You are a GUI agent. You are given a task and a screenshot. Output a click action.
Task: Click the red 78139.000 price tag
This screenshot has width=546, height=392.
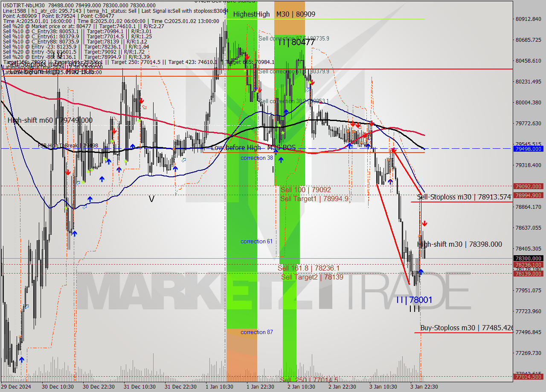pyautogui.click(x=529, y=274)
